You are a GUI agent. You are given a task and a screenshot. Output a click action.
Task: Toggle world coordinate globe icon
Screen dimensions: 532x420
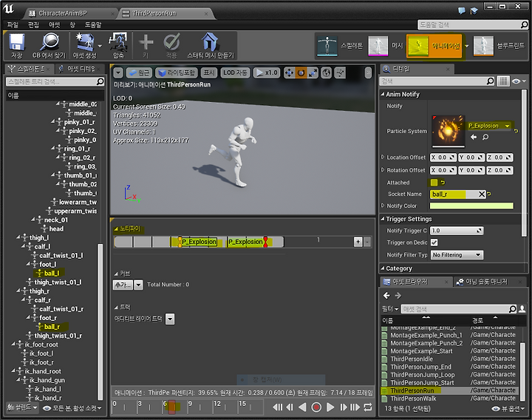(x=327, y=72)
